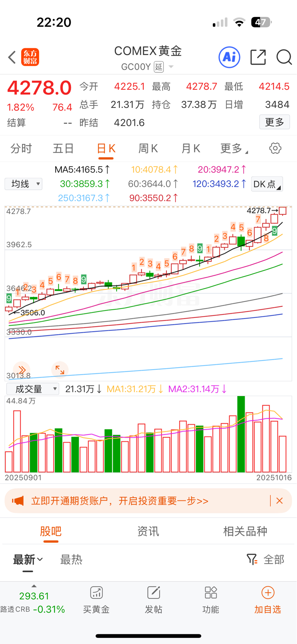Select the 日K chart tab
297x644 pixels.
click(106, 149)
